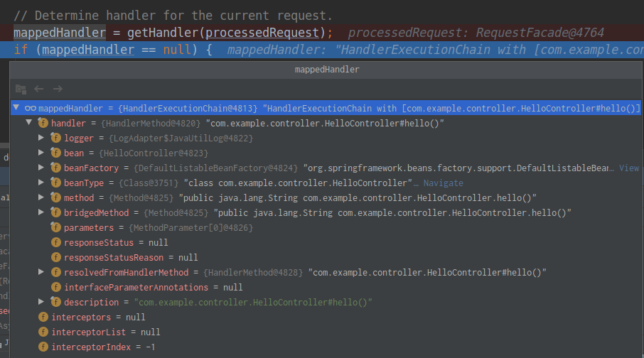Collapse the handler tree node
The height and width of the screenshot is (358, 644).
(29, 123)
